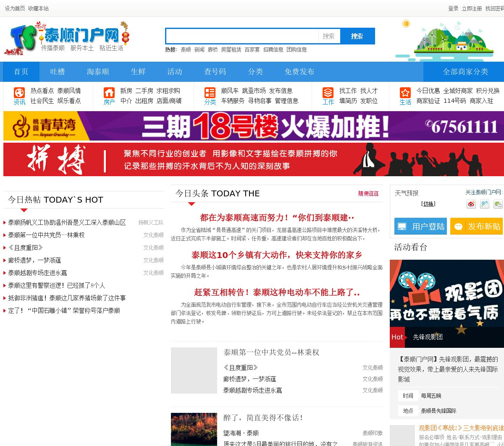
Task: Open article 醉了，简直美得不像话！
Action: pos(263,418)
